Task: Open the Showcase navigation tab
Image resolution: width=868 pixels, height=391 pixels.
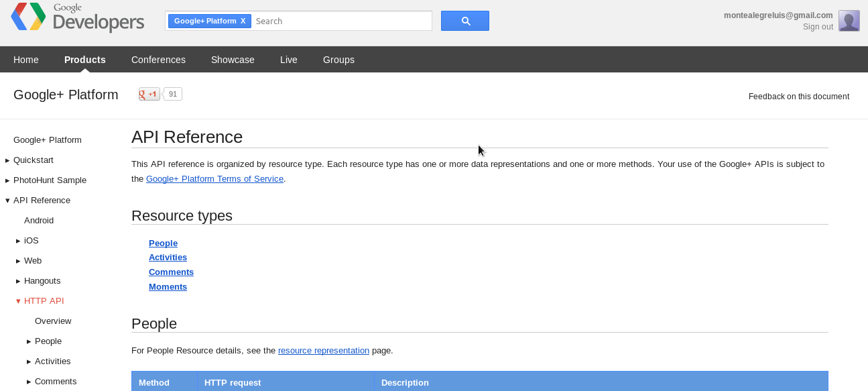Action: tap(233, 60)
